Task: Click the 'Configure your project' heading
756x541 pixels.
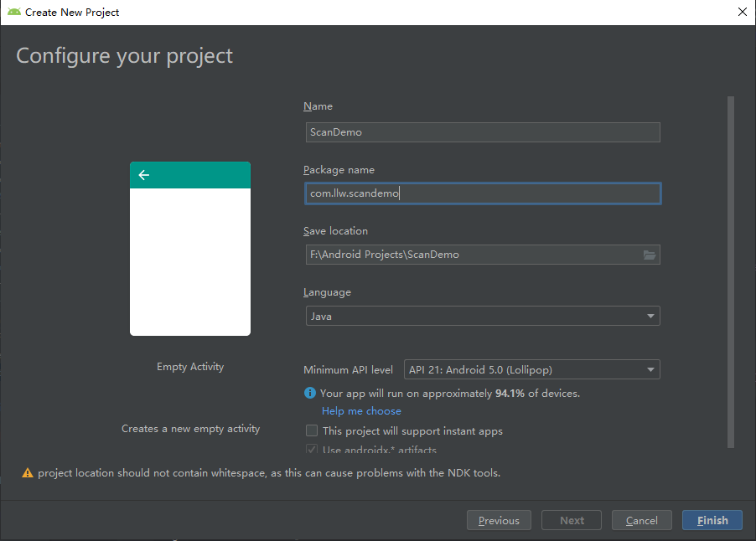Action: pyautogui.click(x=124, y=56)
